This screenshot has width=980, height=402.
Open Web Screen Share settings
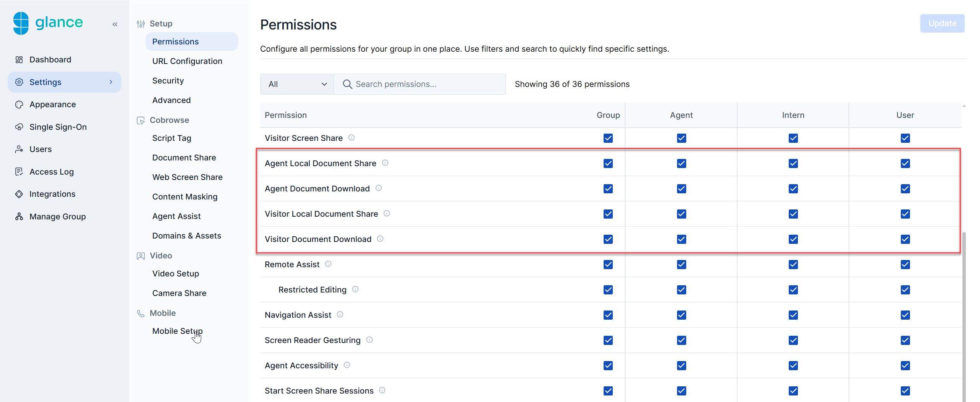tap(187, 177)
